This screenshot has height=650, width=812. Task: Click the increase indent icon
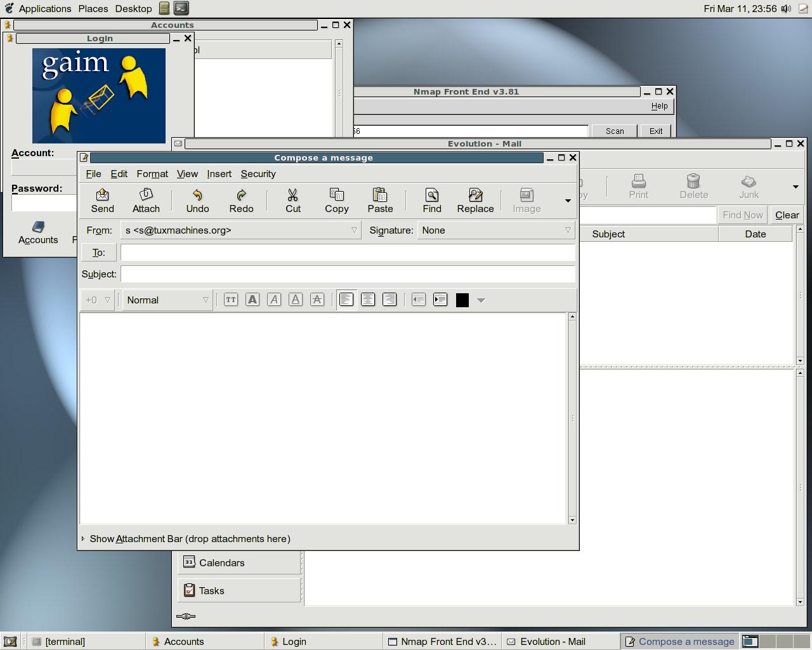click(x=440, y=300)
